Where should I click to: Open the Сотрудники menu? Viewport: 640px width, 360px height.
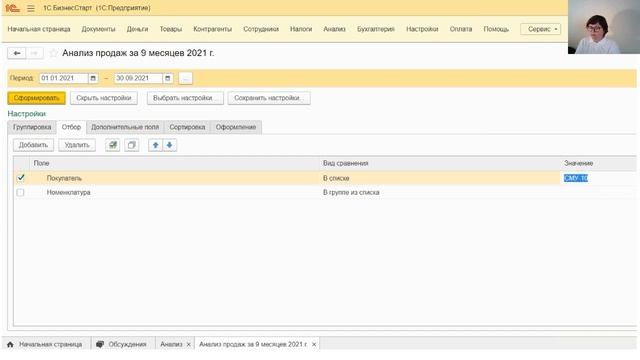261,29
